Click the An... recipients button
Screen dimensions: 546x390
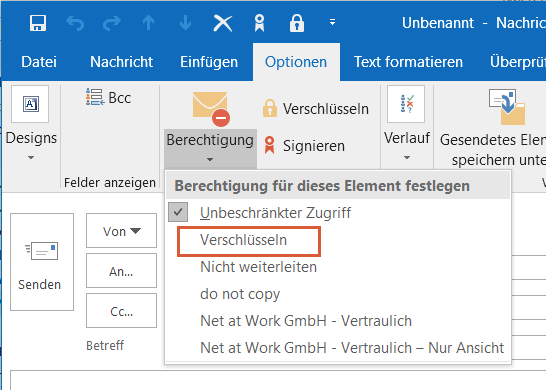tap(122, 271)
